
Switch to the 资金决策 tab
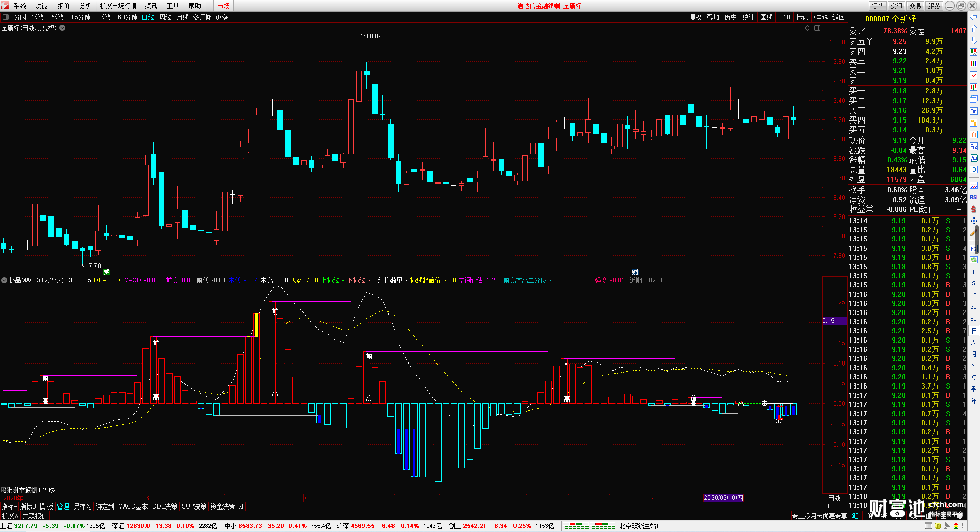[x=223, y=506]
